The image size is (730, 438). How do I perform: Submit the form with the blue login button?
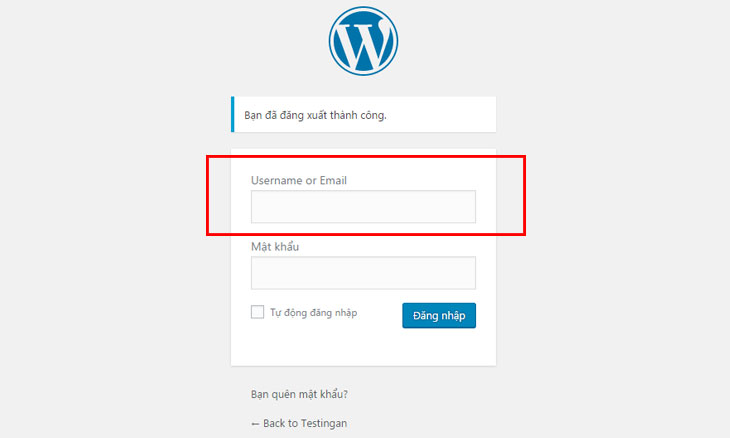pos(439,316)
